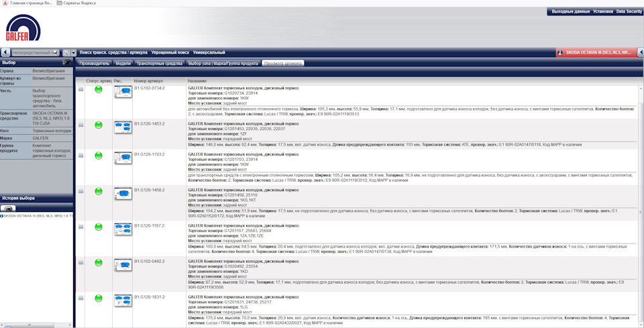Screen dimensions: 644x328
Task: Open Упрощенный поиск
Action: tap(170, 52)
